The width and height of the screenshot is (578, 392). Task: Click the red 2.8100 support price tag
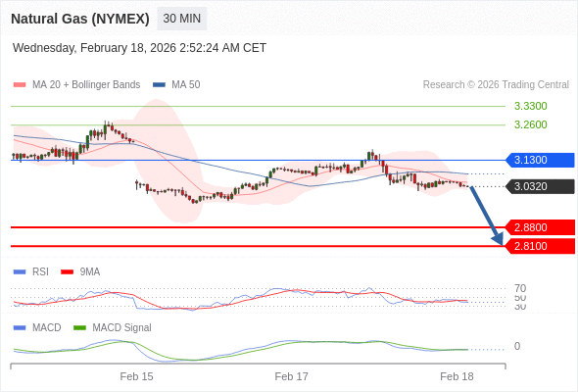(x=539, y=246)
